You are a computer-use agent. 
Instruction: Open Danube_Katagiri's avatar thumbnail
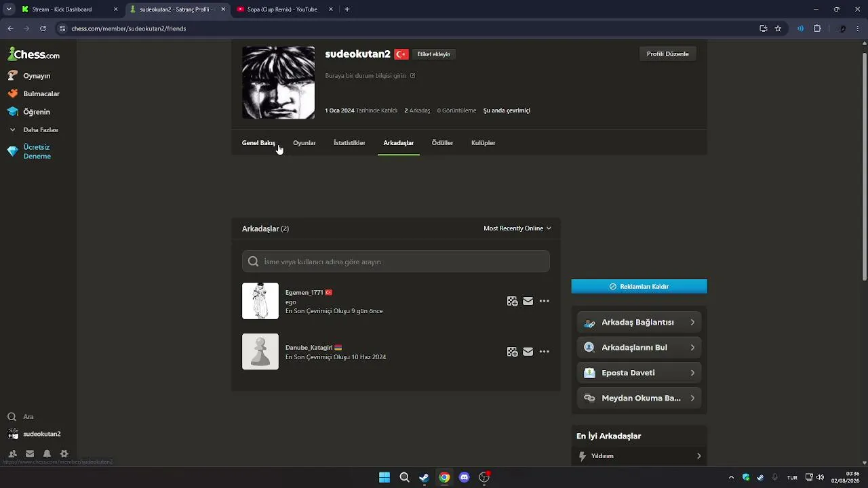[x=260, y=352]
